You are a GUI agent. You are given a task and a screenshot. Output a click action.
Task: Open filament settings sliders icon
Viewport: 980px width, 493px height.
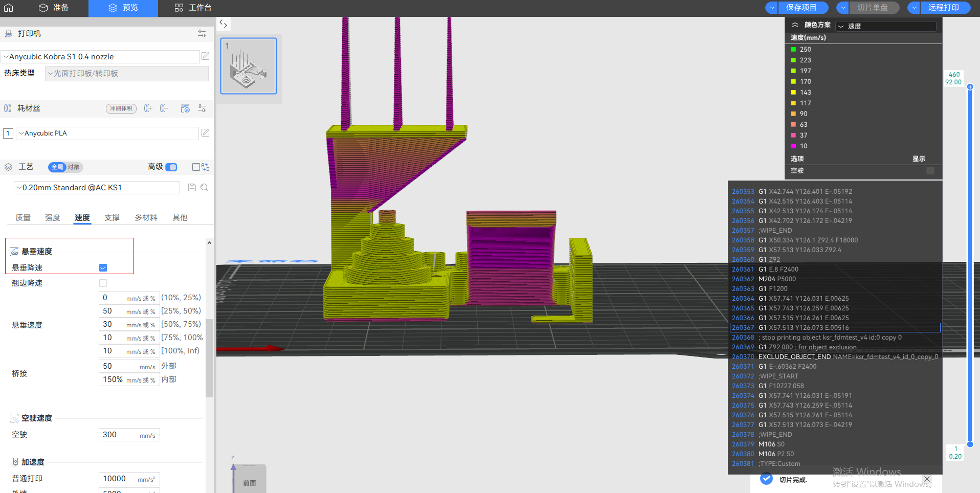(202, 108)
